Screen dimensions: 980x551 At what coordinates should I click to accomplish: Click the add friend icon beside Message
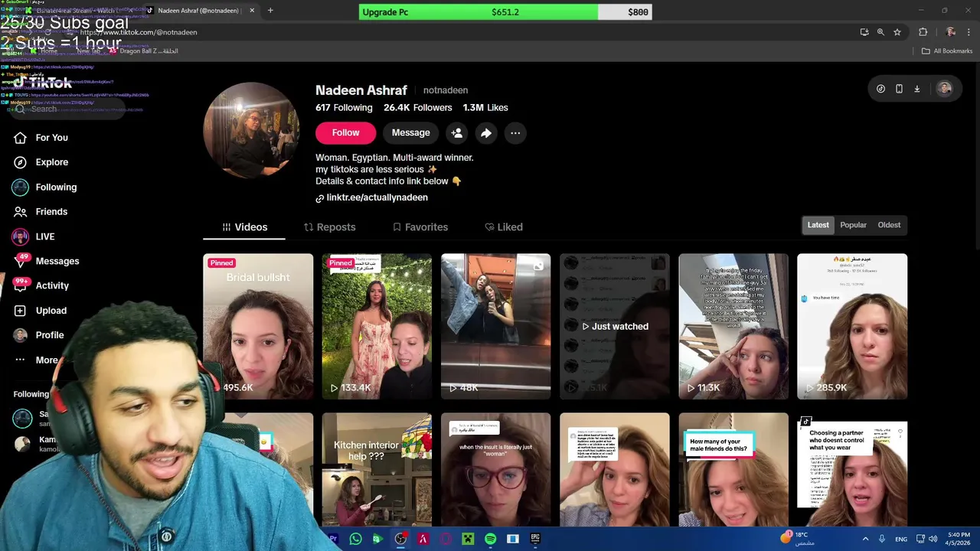(456, 133)
